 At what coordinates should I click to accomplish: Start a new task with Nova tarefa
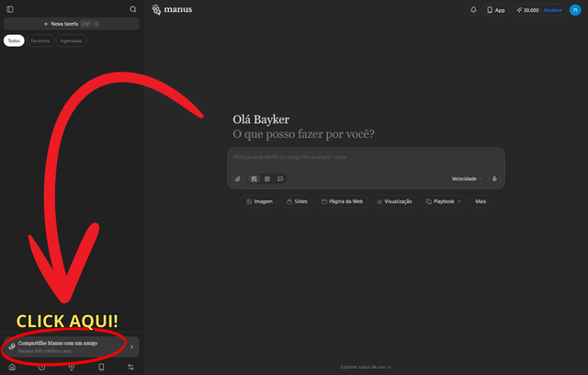click(x=72, y=24)
